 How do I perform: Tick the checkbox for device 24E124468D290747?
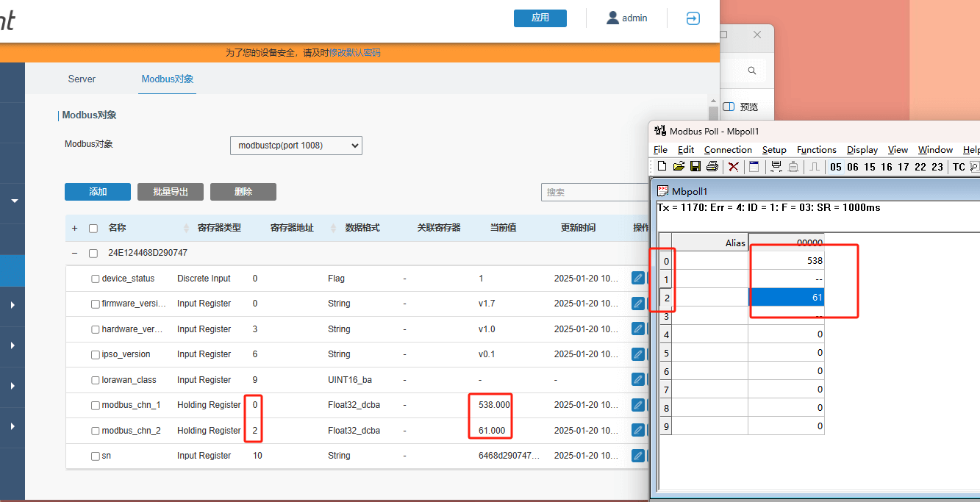point(93,253)
